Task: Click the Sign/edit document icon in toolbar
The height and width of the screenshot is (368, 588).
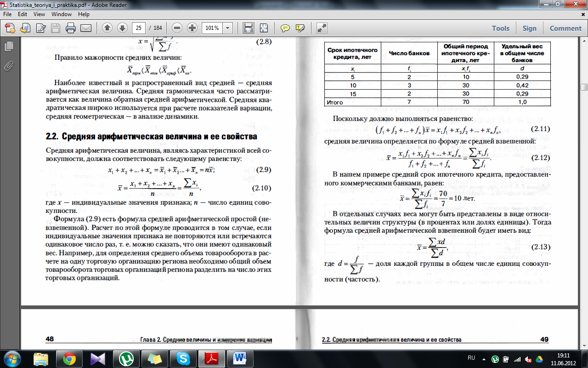Action: [x=40, y=28]
